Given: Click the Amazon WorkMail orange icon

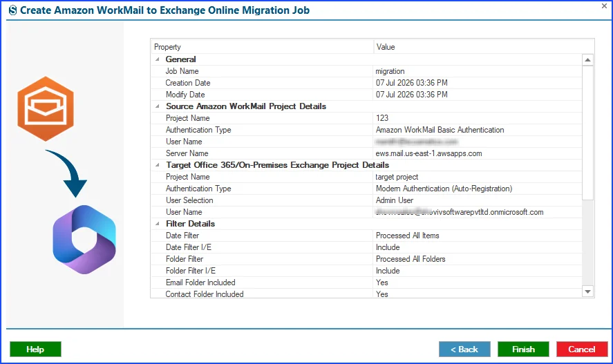Looking at the screenshot, I should (x=46, y=108).
